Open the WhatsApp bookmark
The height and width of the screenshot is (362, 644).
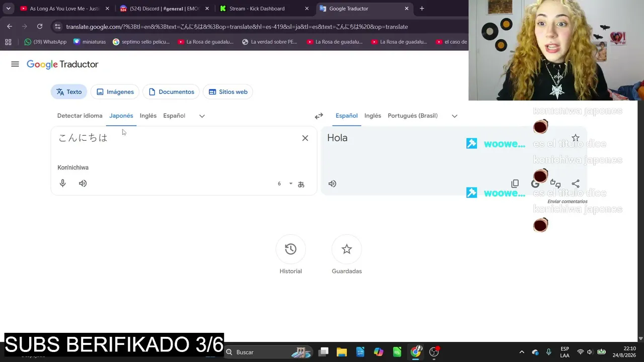tap(45, 42)
